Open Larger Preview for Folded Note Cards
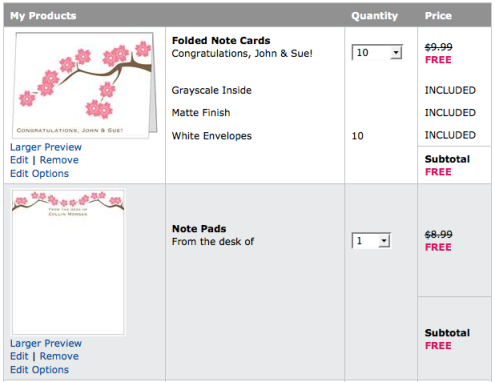 coord(46,147)
